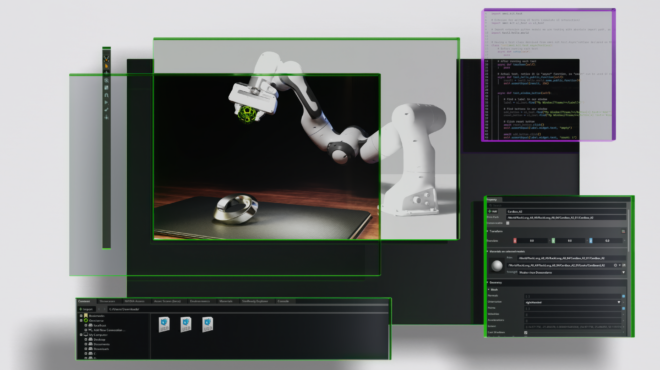Toggle the Cast Shadows checkbox
660x370 pixels.
[526, 333]
